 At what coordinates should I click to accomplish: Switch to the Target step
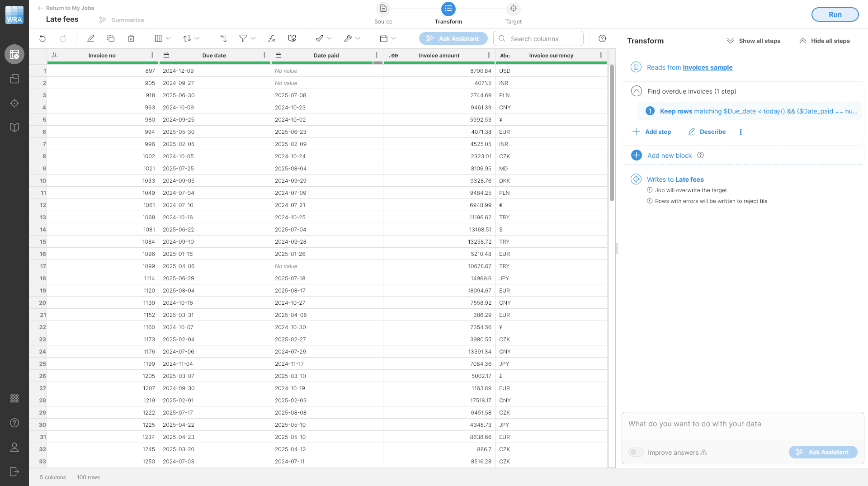[513, 9]
